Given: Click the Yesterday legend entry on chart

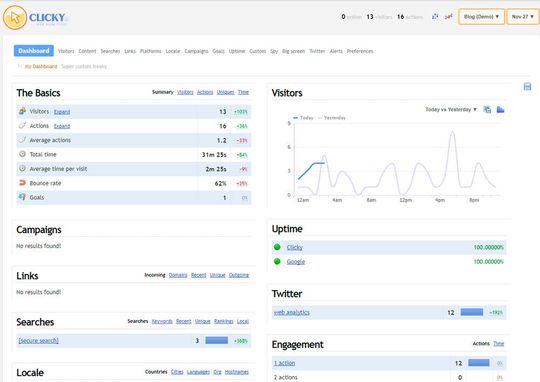Looking at the screenshot, I should tap(331, 118).
